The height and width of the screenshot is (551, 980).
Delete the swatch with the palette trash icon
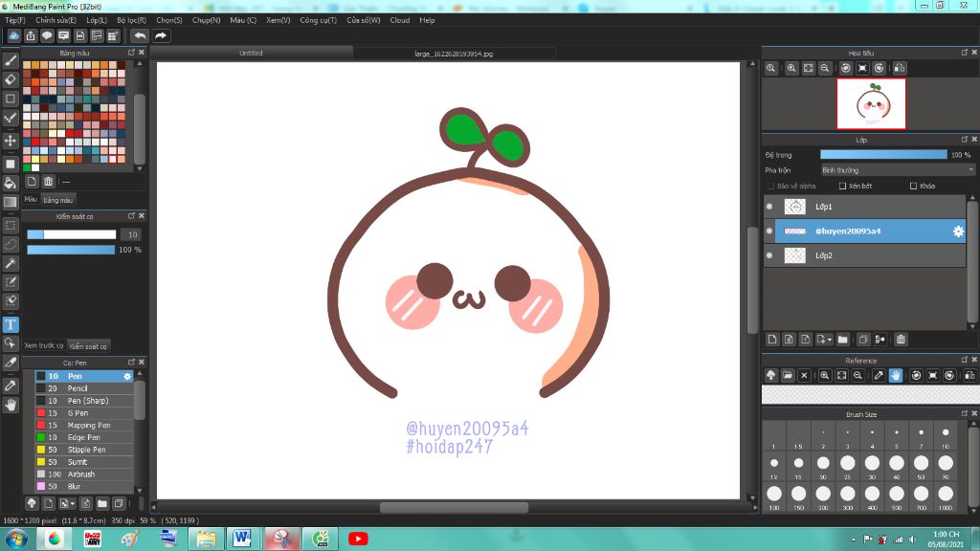click(48, 182)
